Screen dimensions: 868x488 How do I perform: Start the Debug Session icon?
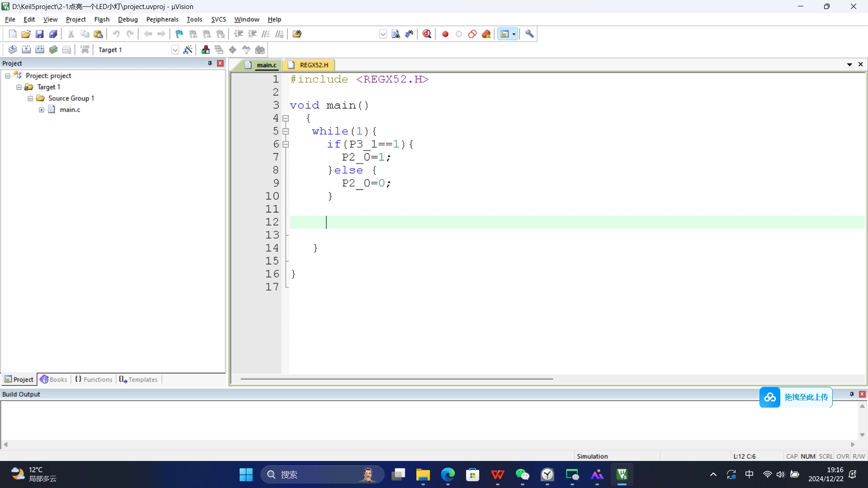(x=427, y=34)
